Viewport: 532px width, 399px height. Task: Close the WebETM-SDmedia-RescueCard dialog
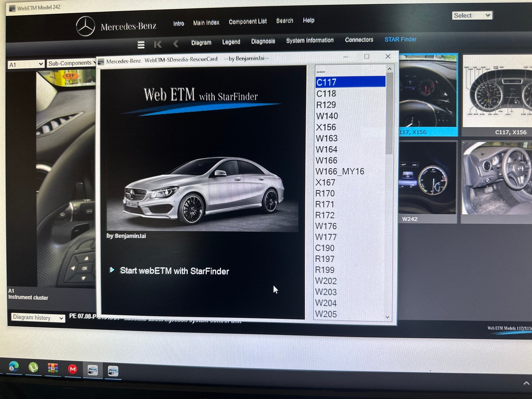coord(388,56)
